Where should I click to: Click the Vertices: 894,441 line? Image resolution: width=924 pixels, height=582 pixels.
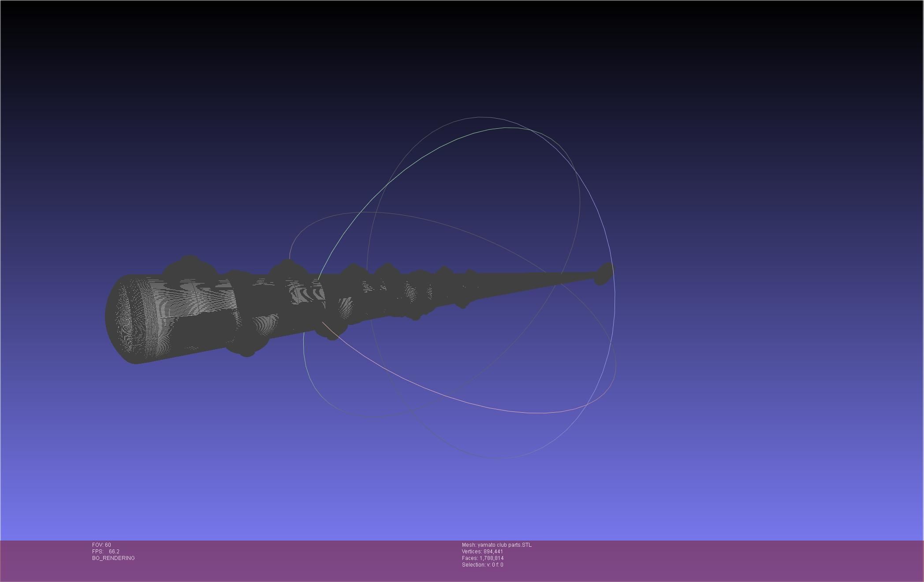[482, 552]
